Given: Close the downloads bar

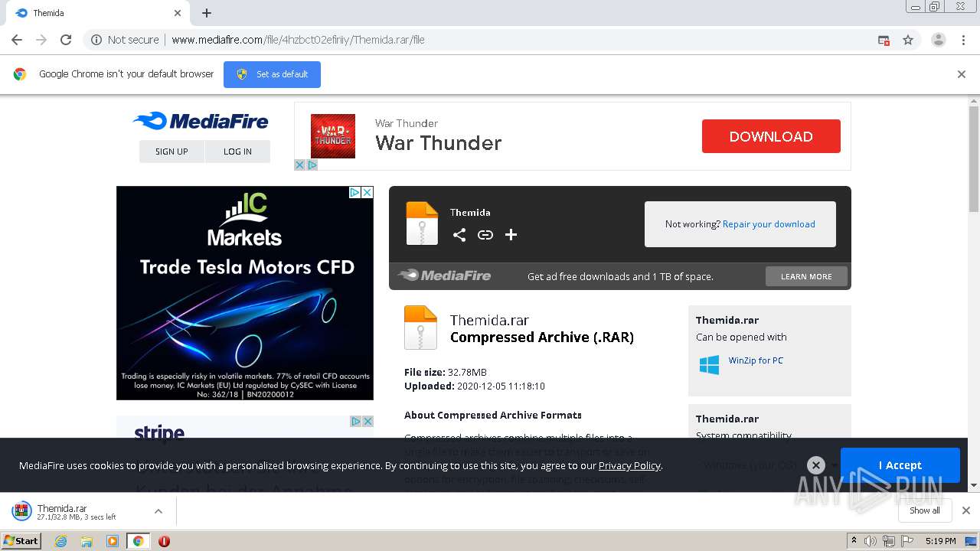Looking at the screenshot, I should click(965, 510).
